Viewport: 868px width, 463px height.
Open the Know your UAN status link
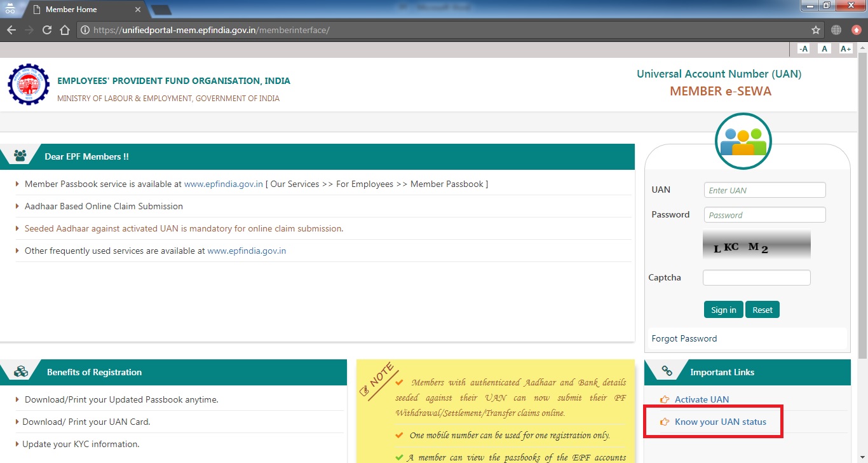[720, 421]
